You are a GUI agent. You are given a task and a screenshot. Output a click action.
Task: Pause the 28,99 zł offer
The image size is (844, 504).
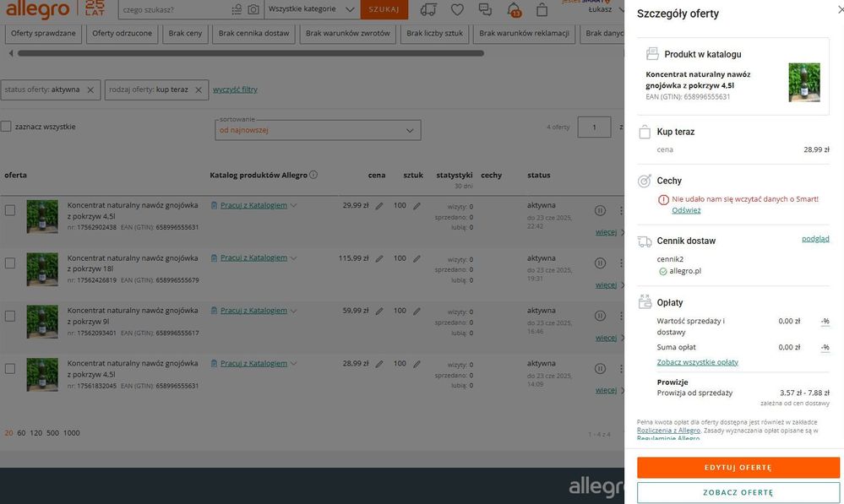pos(600,368)
